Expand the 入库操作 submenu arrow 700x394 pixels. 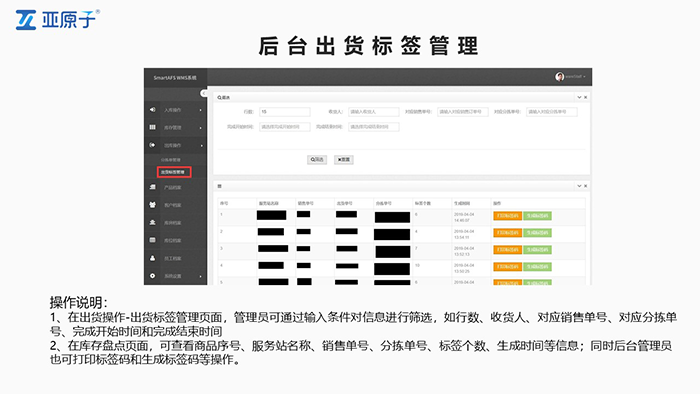click(200, 110)
